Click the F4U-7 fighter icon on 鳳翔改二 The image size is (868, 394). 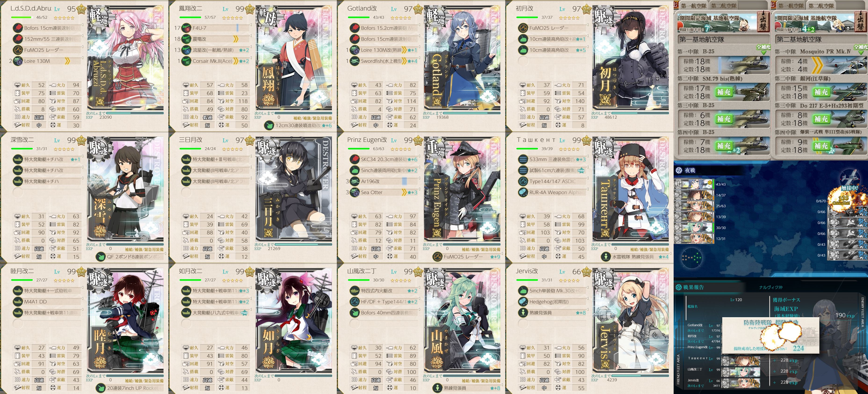tap(186, 28)
